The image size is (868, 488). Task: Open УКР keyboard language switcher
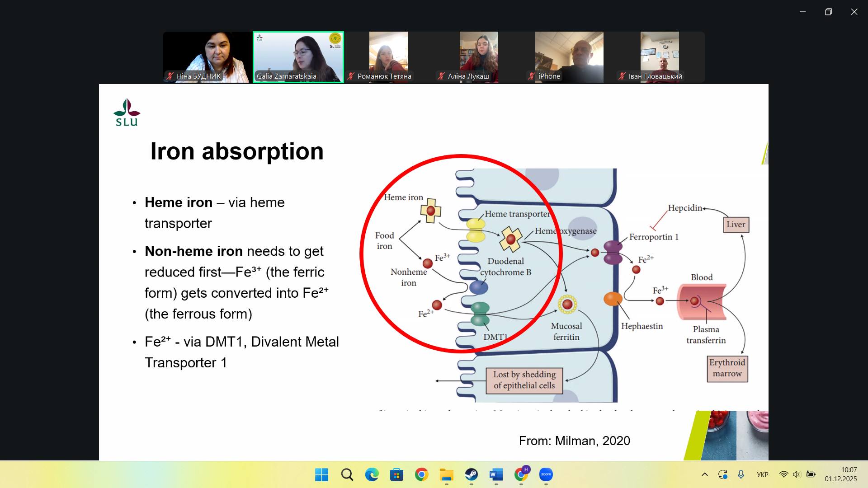(762, 474)
